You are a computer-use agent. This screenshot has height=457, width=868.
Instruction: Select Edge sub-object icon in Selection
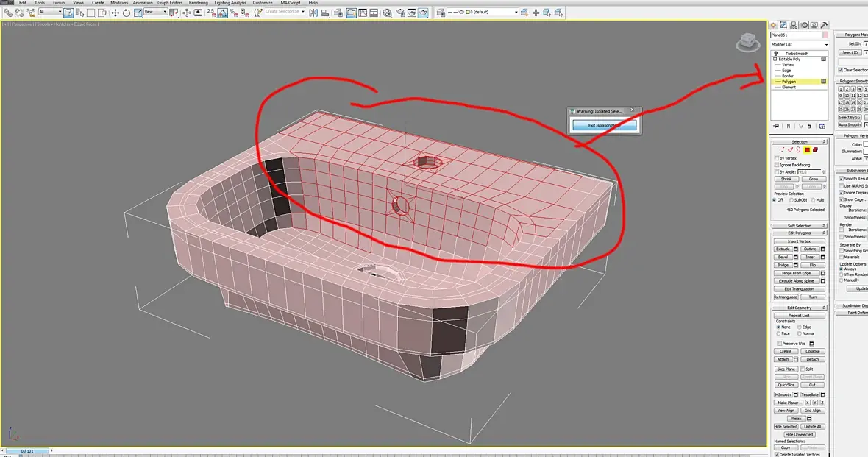pos(790,150)
